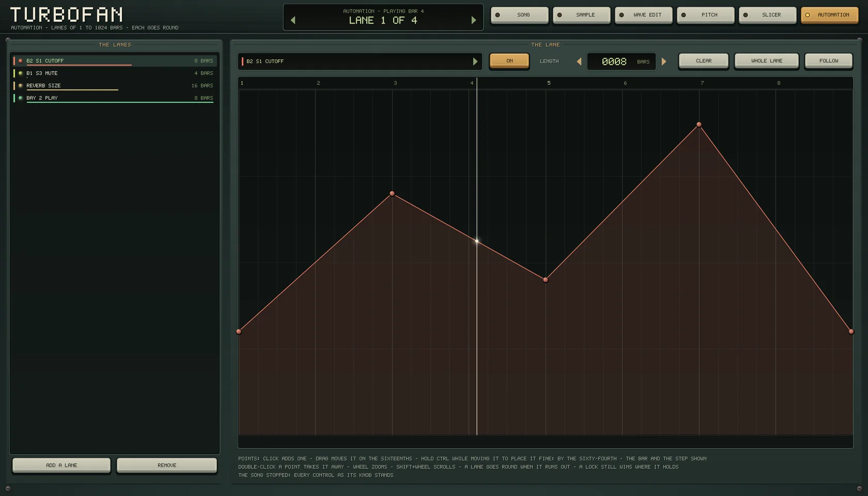This screenshot has width=868, height=496.
Task: Select the AUTOMATION tab
Action: 829,15
